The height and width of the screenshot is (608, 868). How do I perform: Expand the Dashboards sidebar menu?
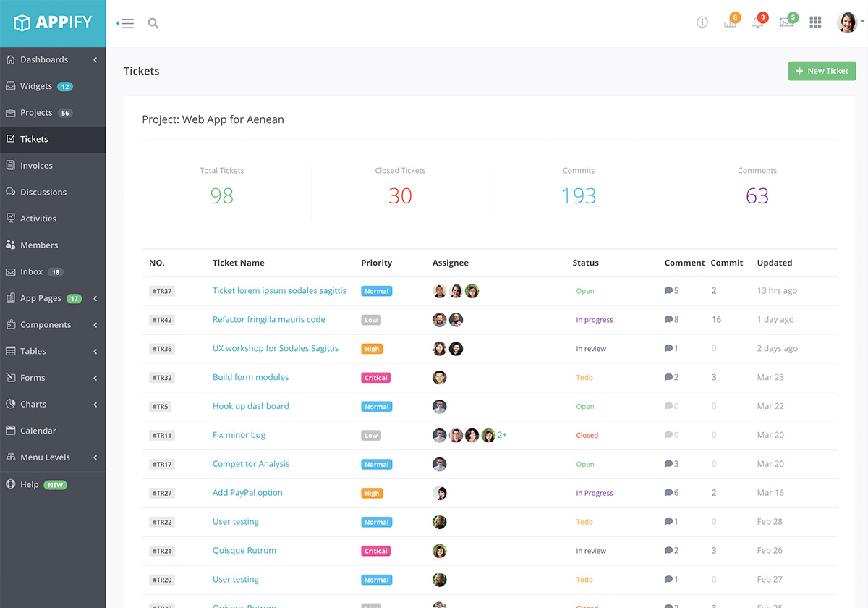pos(53,60)
